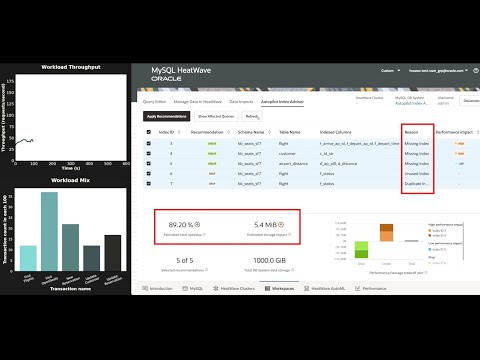Click the circular icon next to 89.20 %

tap(197, 225)
